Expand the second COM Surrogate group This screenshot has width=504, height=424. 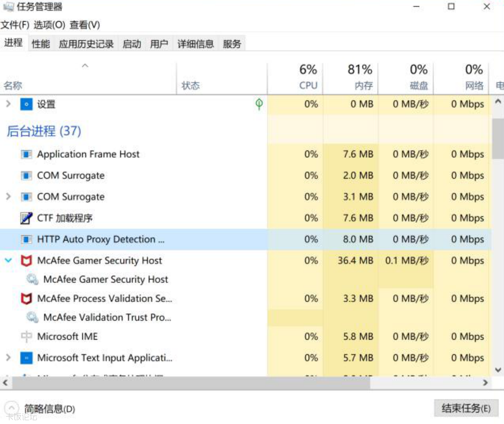(9, 197)
